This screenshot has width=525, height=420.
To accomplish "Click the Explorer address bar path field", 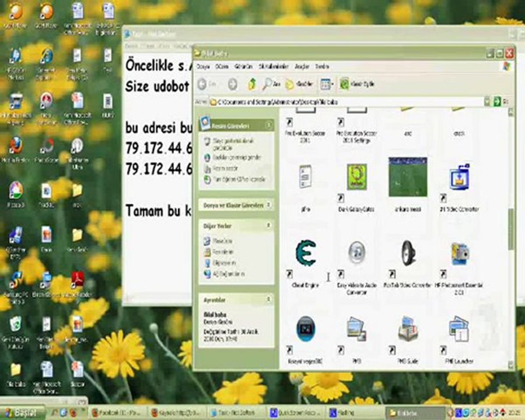I will click(346, 102).
